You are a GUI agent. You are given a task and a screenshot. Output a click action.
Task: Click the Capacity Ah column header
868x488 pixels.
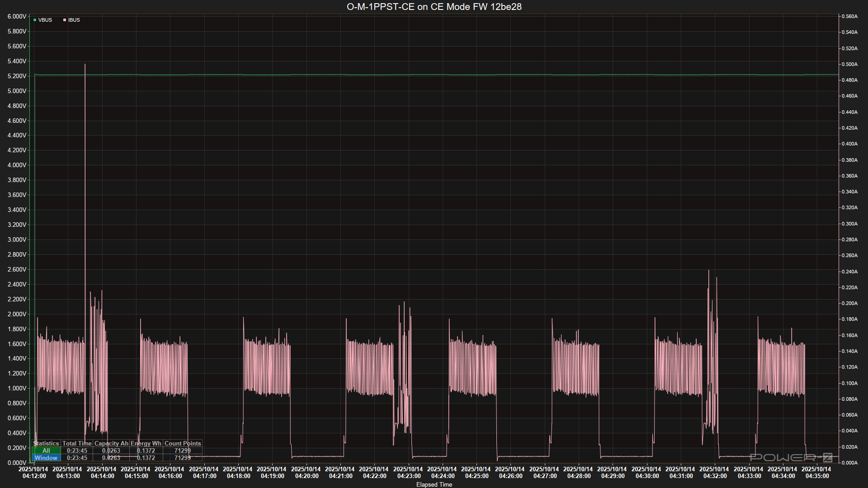point(111,443)
